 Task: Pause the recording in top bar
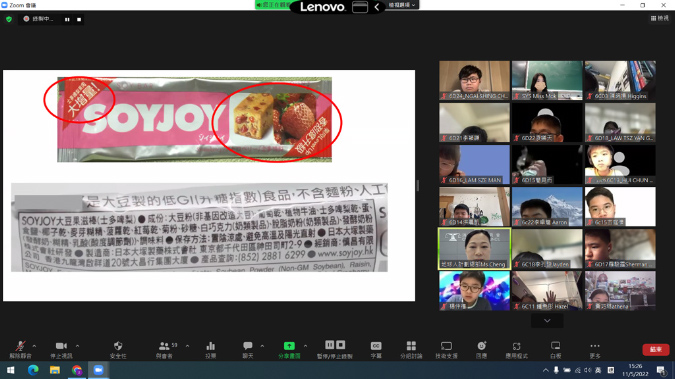point(67,19)
